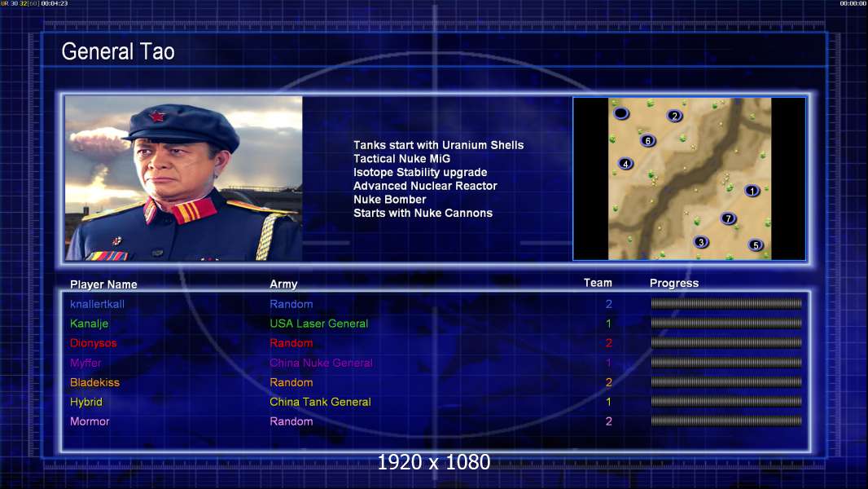Click Hybrid's loading progress bar
868x489 pixels.
click(x=726, y=402)
